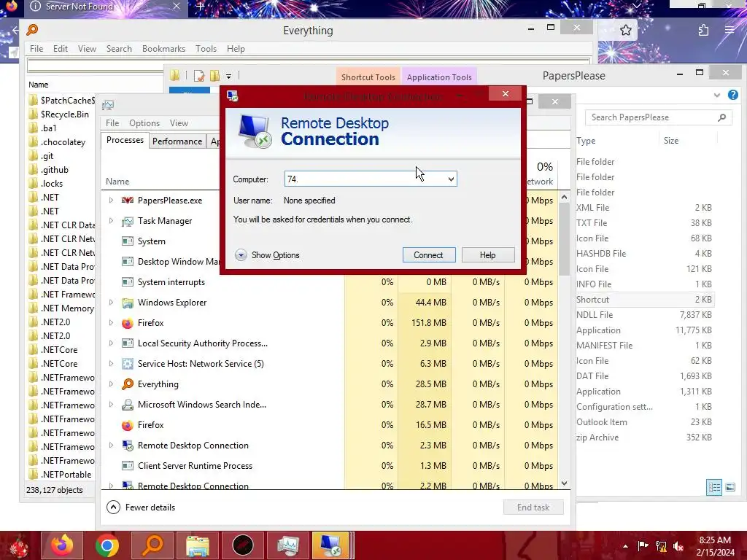This screenshot has width=747, height=560.
Task: Click the End task button
Action: point(533,507)
